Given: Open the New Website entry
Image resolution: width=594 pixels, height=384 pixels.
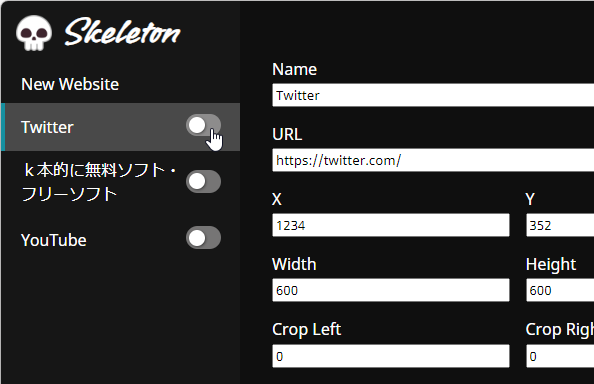Looking at the screenshot, I should (x=70, y=84).
